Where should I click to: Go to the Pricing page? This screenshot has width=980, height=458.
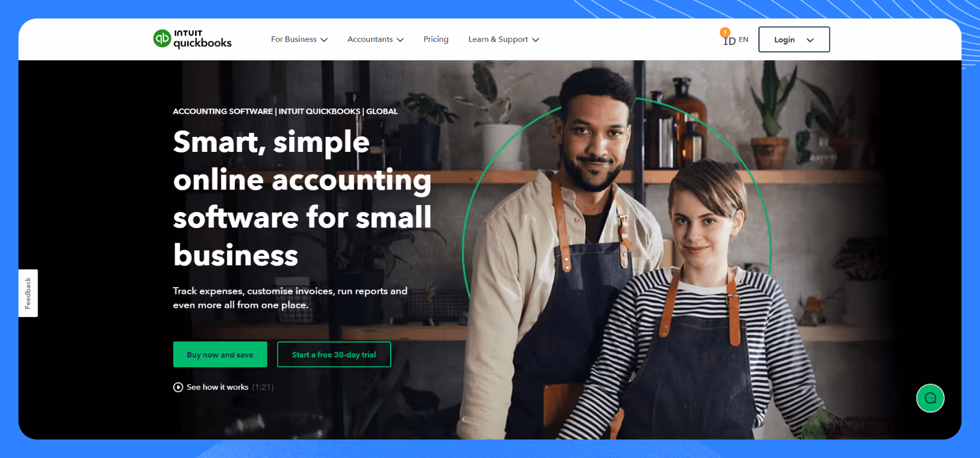click(x=436, y=39)
